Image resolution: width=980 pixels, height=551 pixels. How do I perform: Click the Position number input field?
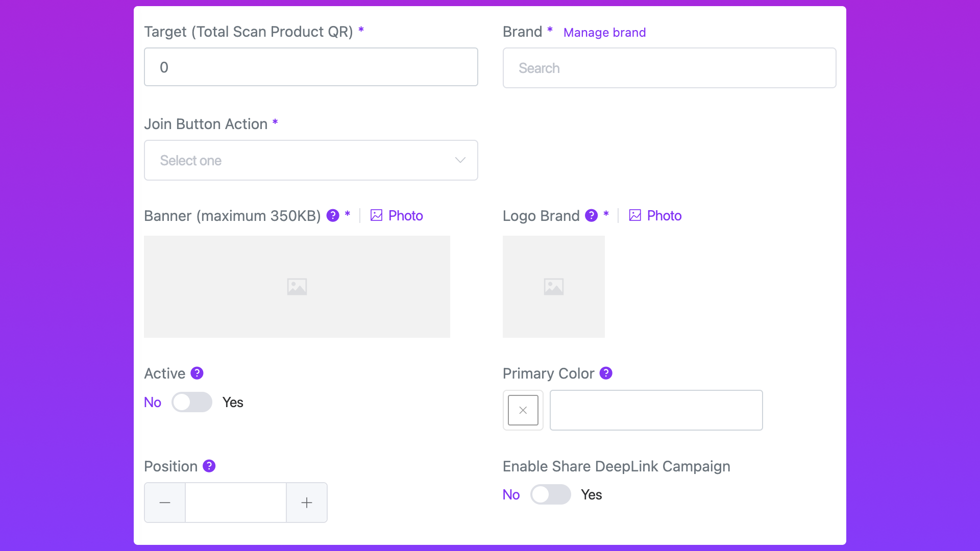point(235,503)
